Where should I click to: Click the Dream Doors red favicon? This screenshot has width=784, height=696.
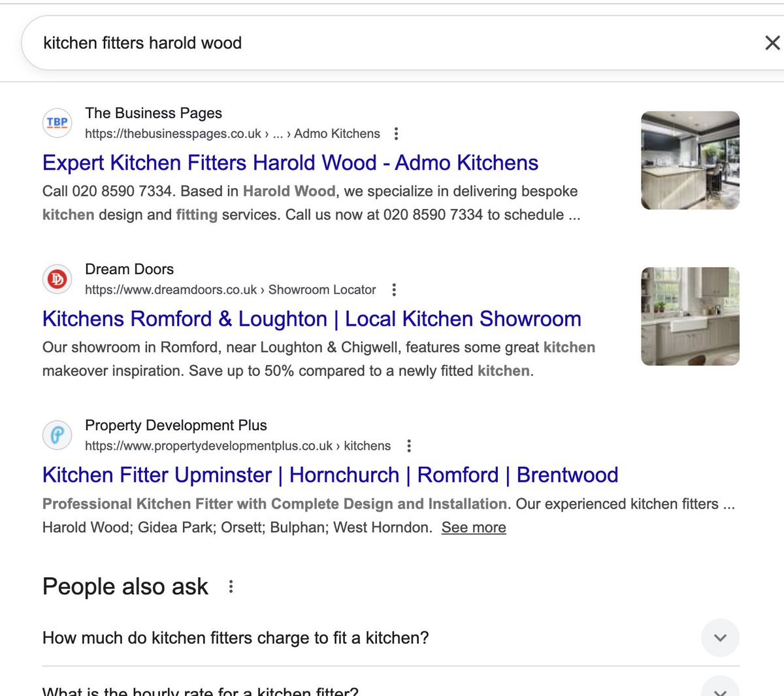tap(57, 279)
